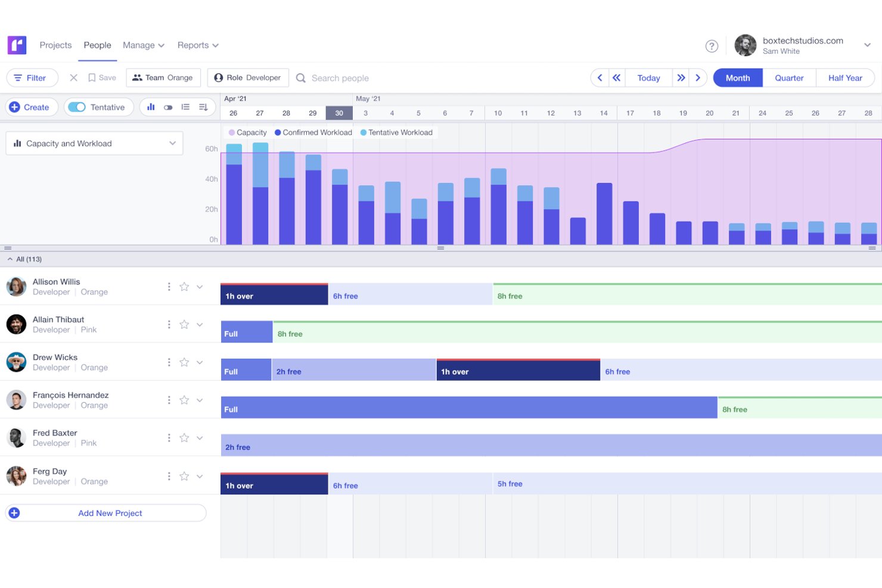
Task: Collapse the All (113) group
Action: [10, 259]
